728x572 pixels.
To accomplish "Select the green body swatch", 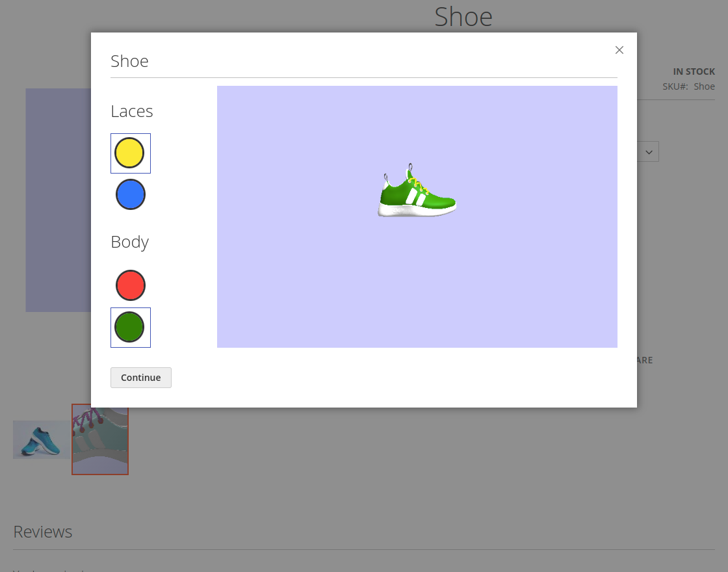I will pos(130,327).
